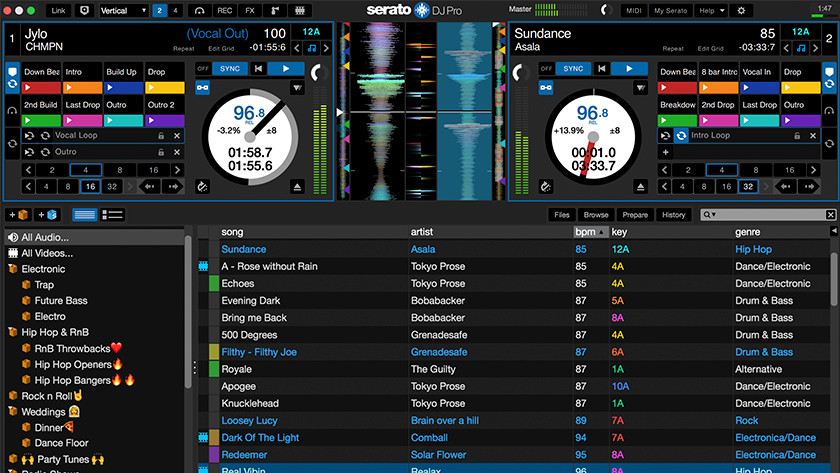Click Edit Grid on deck 1
The image size is (840, 473).
221,49
